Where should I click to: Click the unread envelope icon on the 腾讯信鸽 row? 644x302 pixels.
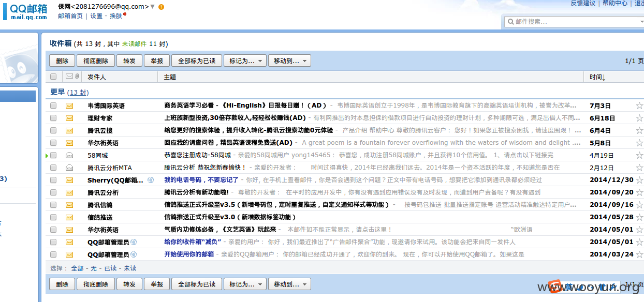(69, 205)
